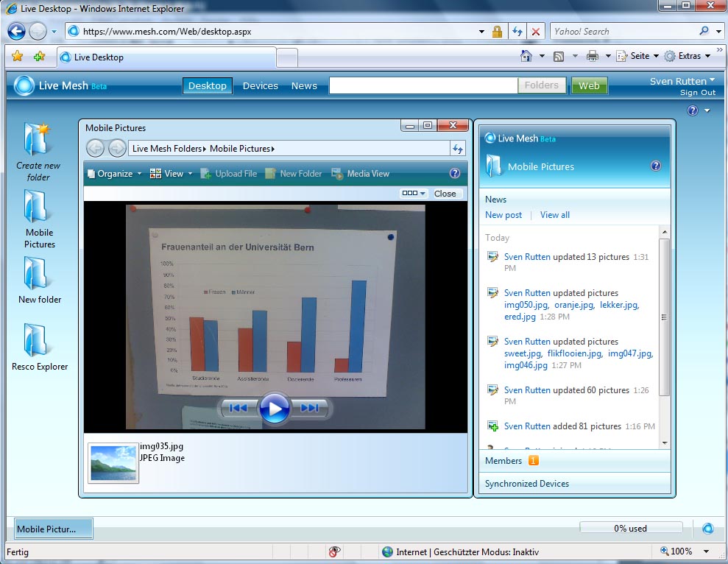728x564 pixels.
Task: Open the Seite menu dropdown
Action: (656, 56)
